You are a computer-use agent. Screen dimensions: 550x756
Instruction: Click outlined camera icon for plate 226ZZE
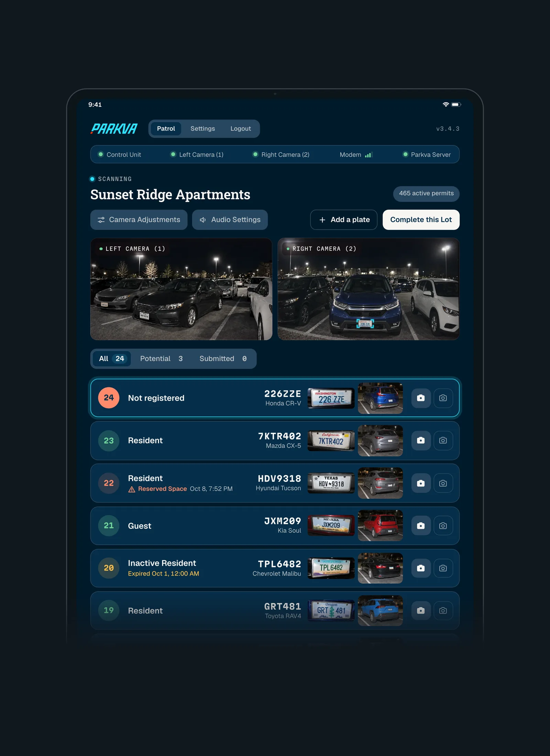[x=443, y=398]
